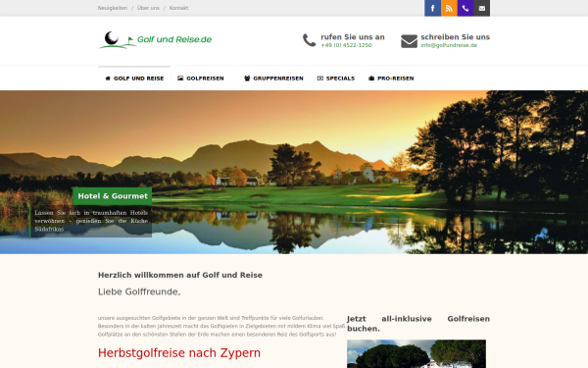Click the home icon in Golf und Reise menu
588x368 pixels.
point(108,79)
